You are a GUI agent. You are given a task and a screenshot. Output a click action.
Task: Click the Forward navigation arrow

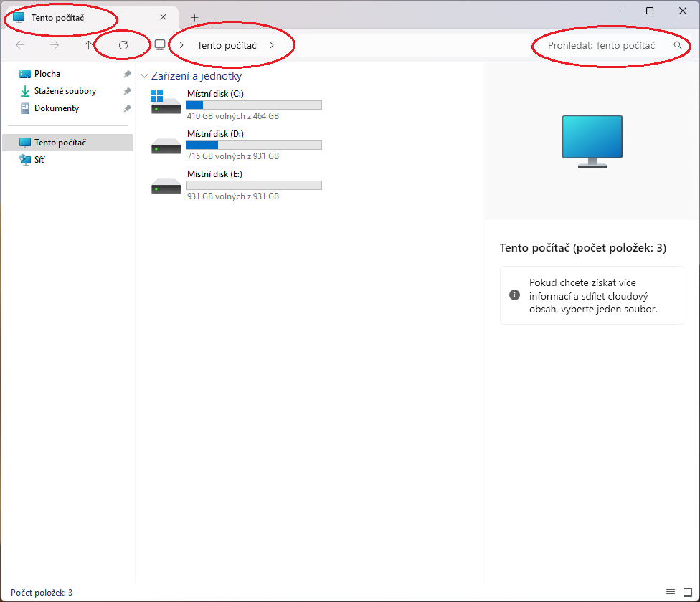coord(54,45)
